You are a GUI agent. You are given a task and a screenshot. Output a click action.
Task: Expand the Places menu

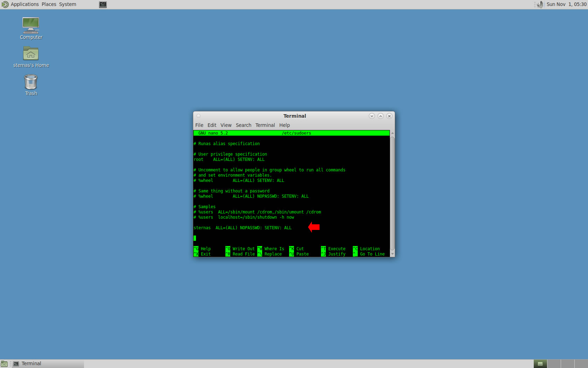(x=49, y=4)
